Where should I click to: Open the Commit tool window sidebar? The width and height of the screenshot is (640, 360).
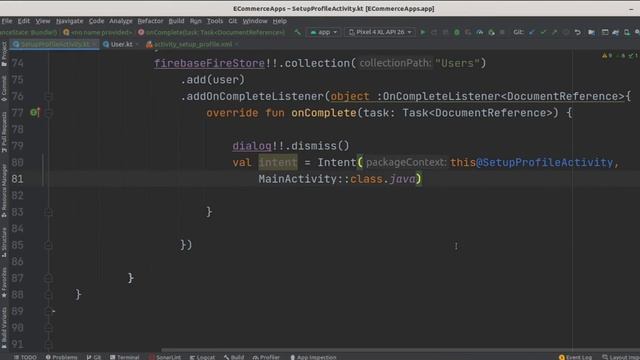point(4,88)
